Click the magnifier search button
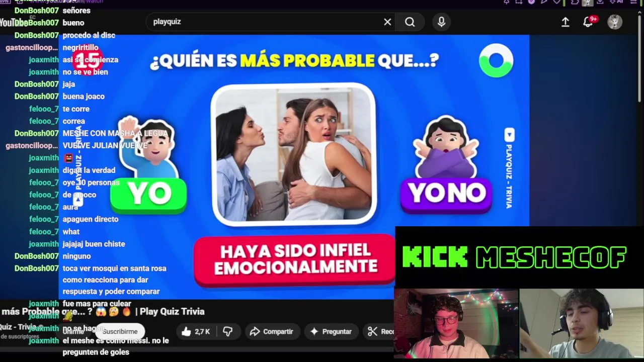Viewport: 644px width, 362px height. coord(410,22)
